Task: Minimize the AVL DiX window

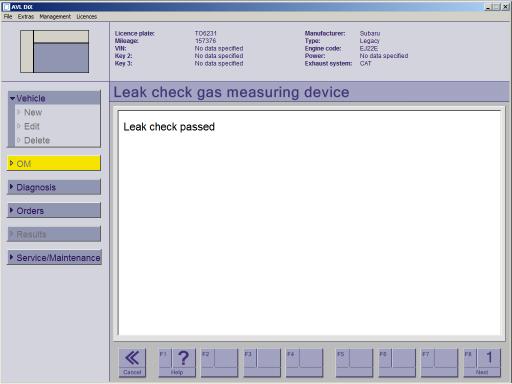Action: [489, 7]
